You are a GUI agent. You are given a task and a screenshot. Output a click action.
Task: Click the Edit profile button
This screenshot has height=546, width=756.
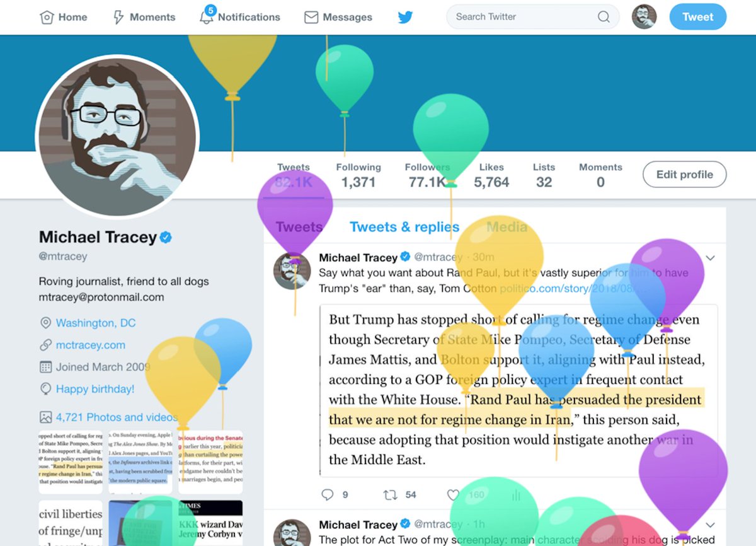click(684, 175)
